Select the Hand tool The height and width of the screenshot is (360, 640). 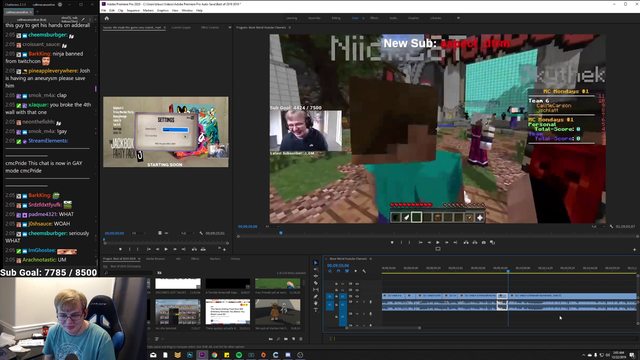point(316,303)
